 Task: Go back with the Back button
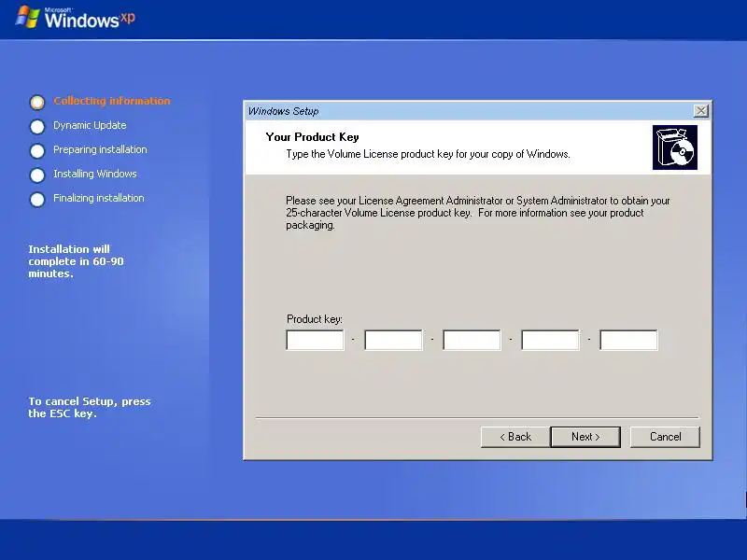(515, 437)
